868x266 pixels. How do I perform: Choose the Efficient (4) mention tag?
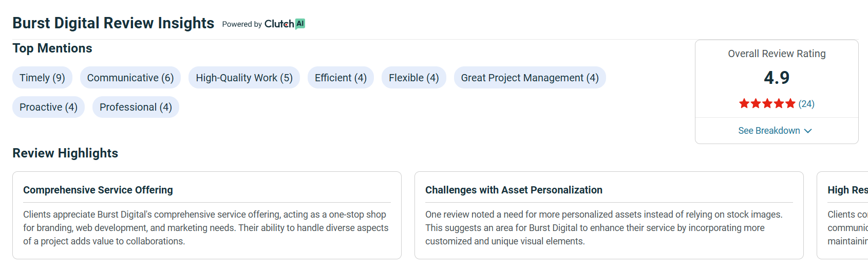(341, 78)
